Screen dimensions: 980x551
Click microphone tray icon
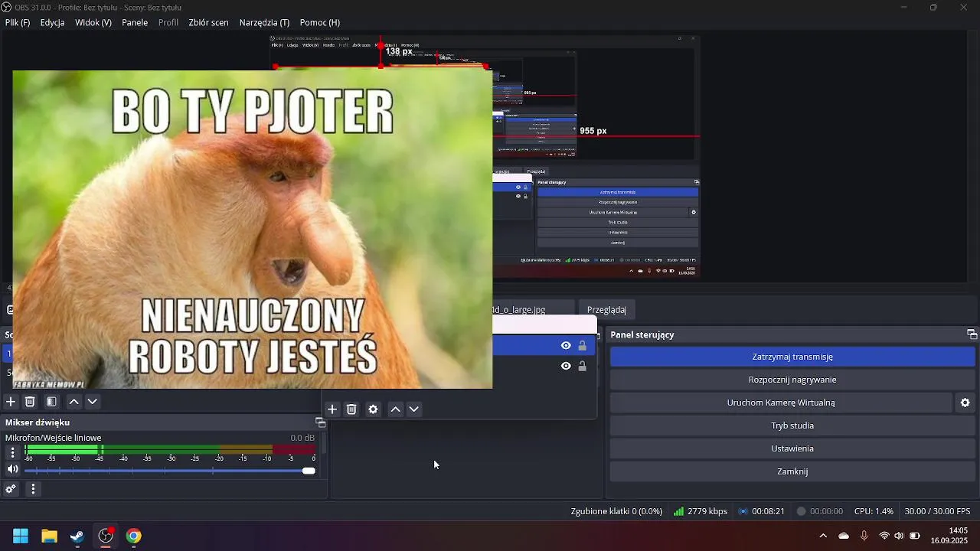(x=864, y=536)
